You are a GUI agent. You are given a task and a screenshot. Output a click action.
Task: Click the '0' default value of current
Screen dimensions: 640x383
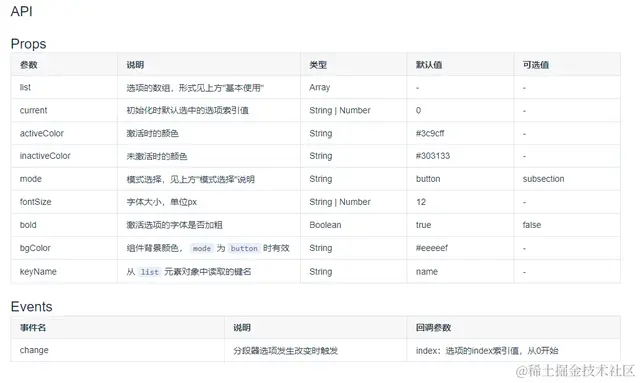418,110
